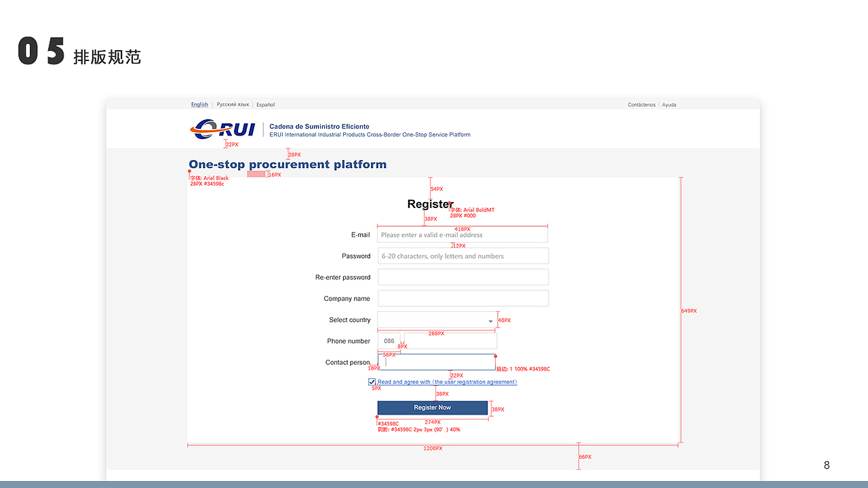
Task: Click the Select country label
Action: [x=350, y=320]
